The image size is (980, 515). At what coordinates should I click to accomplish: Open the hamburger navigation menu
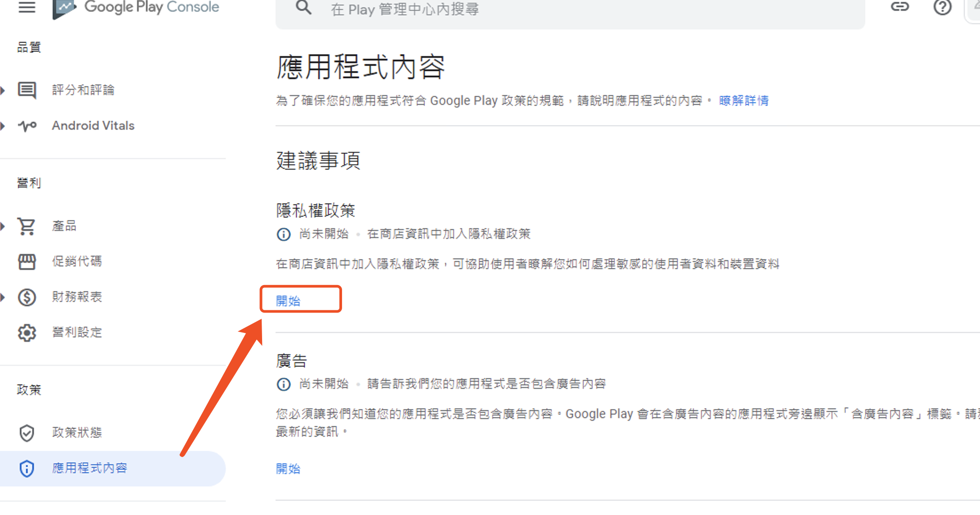click(27, 7)
